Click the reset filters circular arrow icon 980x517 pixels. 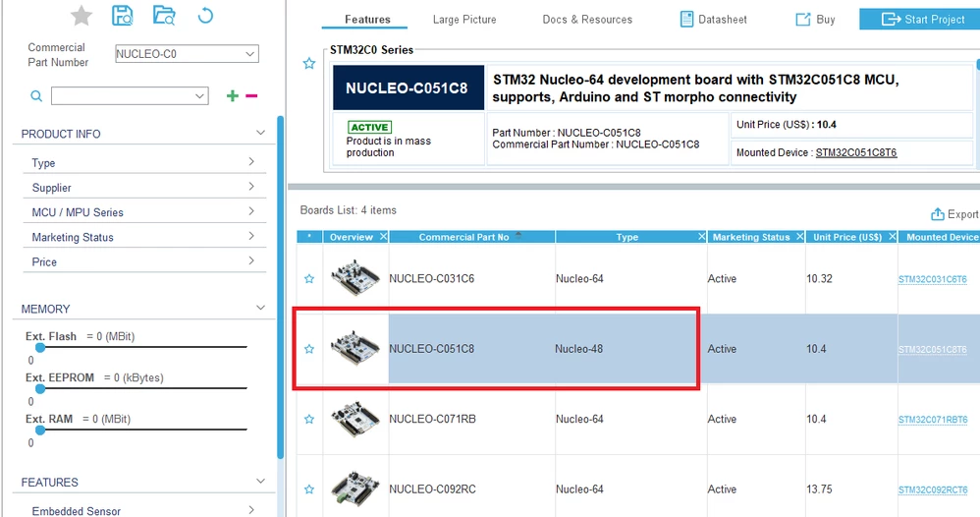(x=205, y=15)
